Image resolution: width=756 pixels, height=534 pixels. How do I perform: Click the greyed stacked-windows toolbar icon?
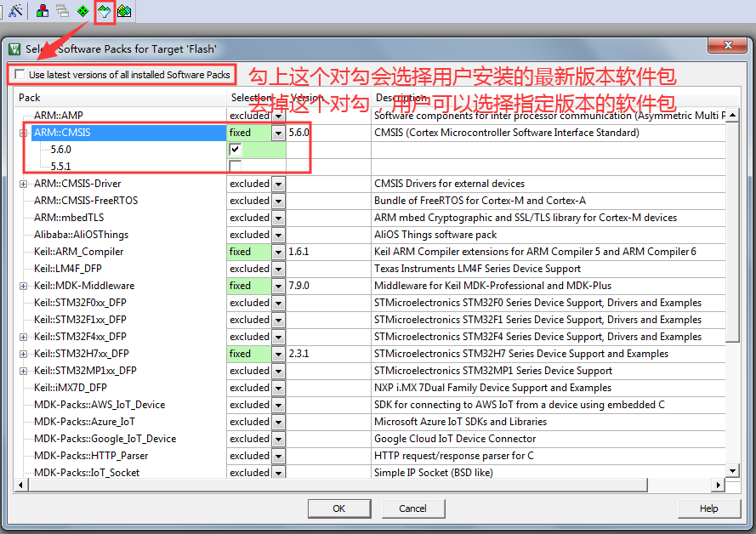pos(63,10)
